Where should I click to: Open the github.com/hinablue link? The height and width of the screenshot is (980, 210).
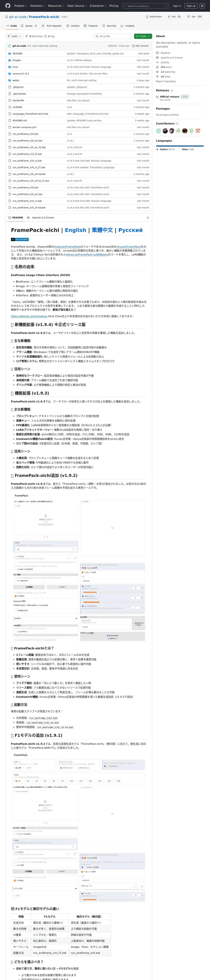(29, 316)
